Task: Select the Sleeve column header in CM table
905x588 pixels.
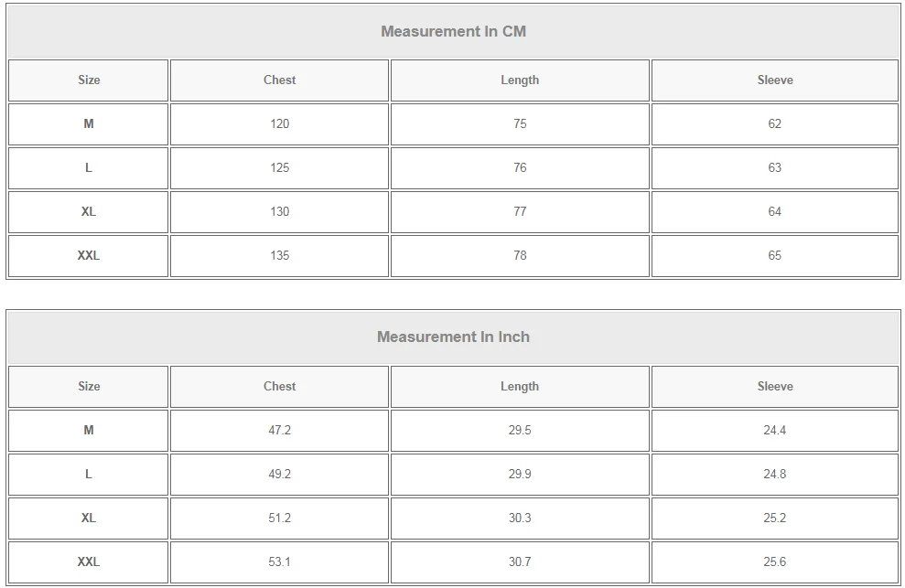Action: (774, 80)
